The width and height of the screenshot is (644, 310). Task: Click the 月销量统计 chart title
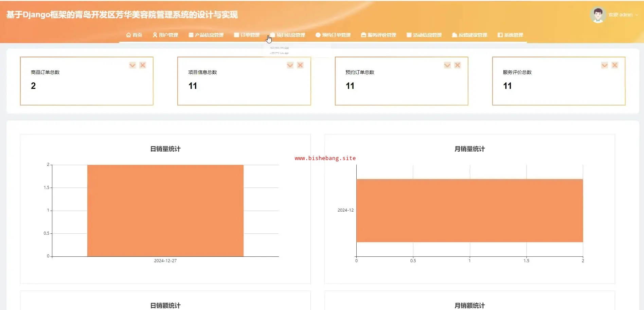pos(470,149)
